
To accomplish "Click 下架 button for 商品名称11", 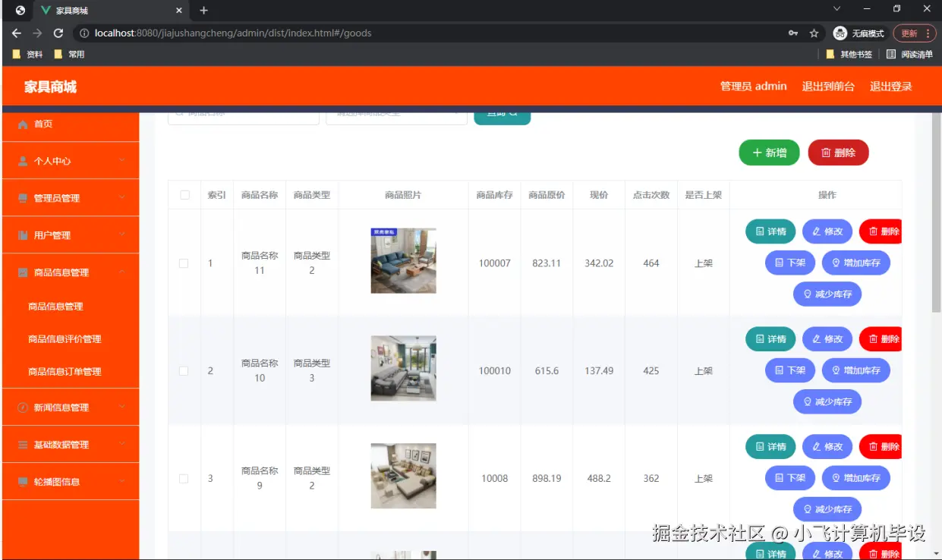I will pyautogui.click(x=790, y=263).
